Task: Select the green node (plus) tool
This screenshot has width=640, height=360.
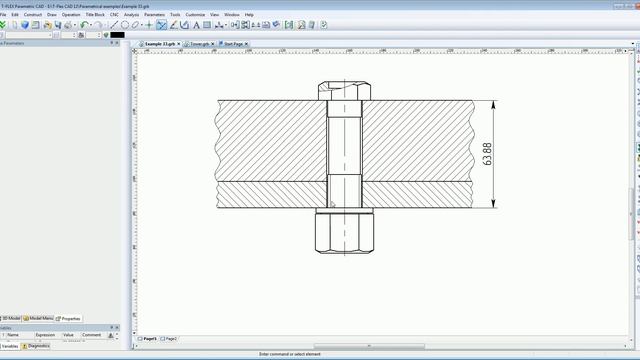Action: pyautogui.click(x=149, y=25)
